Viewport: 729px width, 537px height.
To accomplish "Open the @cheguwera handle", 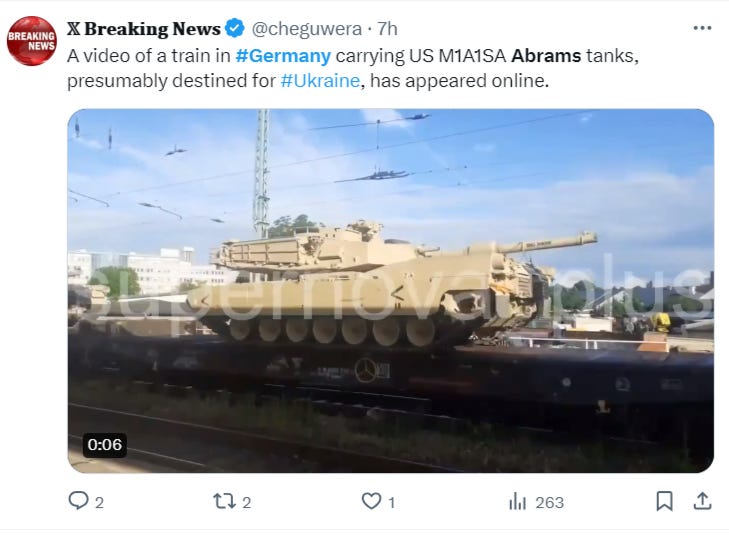I will [306, 29].
